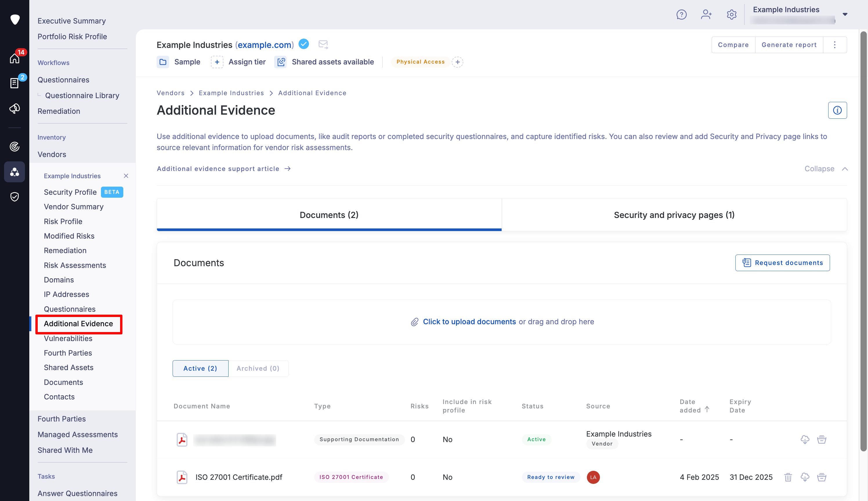This screenshot has height=501, width=868.
Task: Open the megaphone icon in sidebar
Action: (x=15, y=108)
